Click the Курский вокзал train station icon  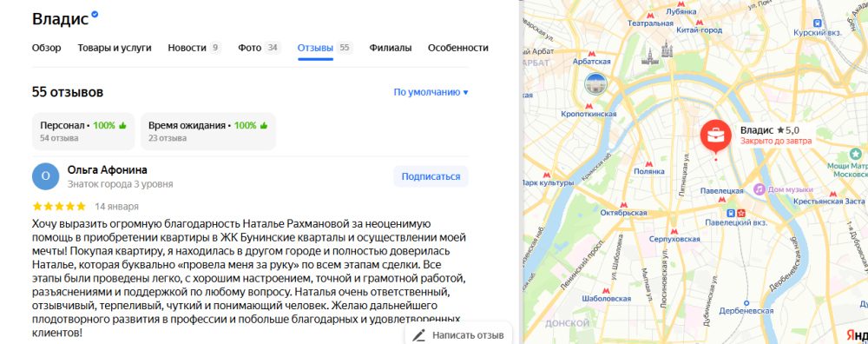[817, 23]
